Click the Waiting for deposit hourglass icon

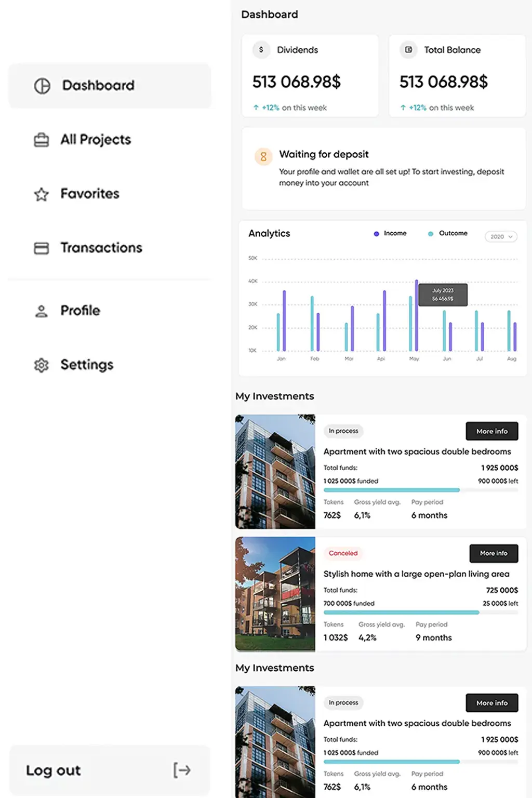click(x=263, y=156)
